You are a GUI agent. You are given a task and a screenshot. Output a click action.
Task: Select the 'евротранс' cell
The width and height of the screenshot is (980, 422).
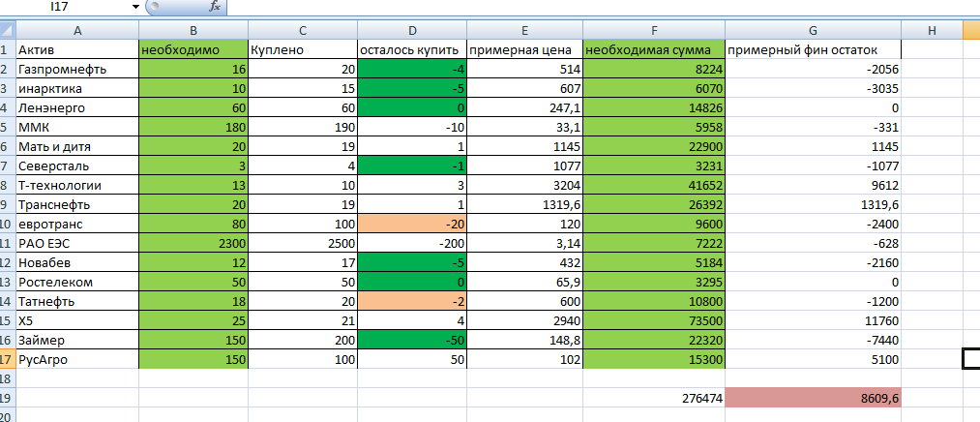coord(76,224)
